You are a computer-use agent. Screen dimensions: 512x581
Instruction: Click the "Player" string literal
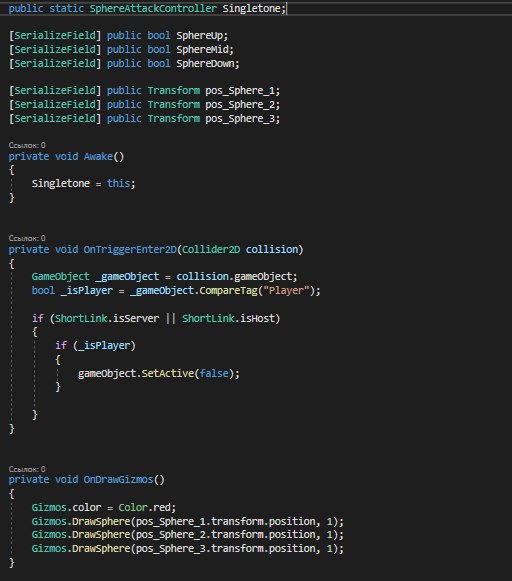pyautogui.click(x=286, y=290)
